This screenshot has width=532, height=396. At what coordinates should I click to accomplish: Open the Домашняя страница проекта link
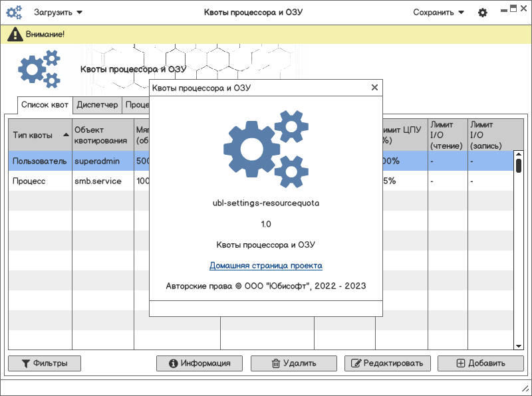265,266
